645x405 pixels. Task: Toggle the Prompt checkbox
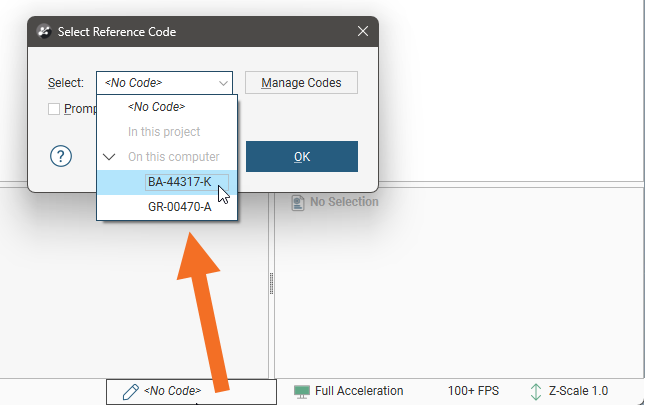coord(54,109)
